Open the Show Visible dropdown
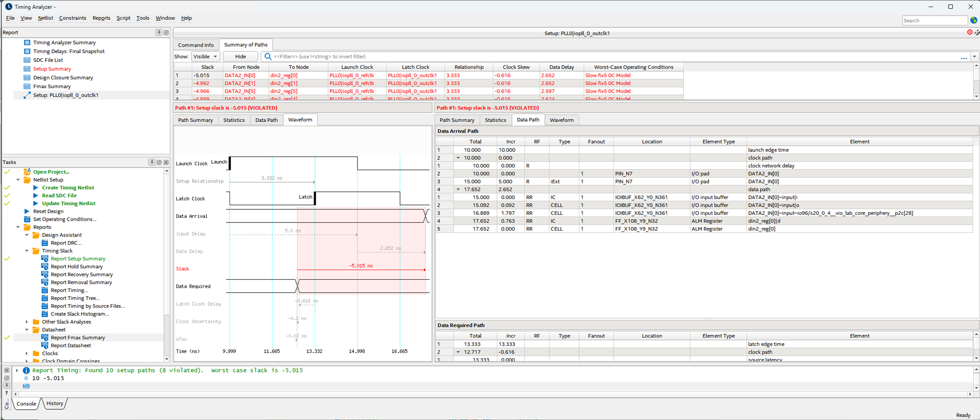This screenshot has width=980, height=420. 205,57
